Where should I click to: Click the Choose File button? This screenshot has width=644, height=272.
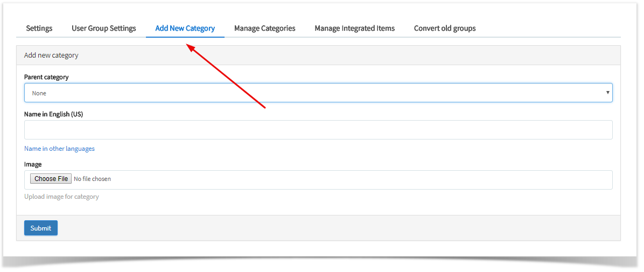point(51,179)
